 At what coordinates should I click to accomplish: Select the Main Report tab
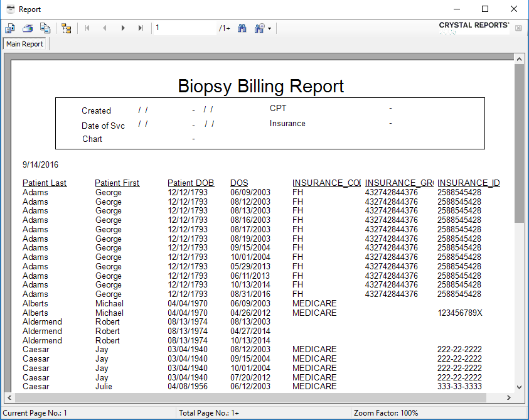click(x=25, y=44)
